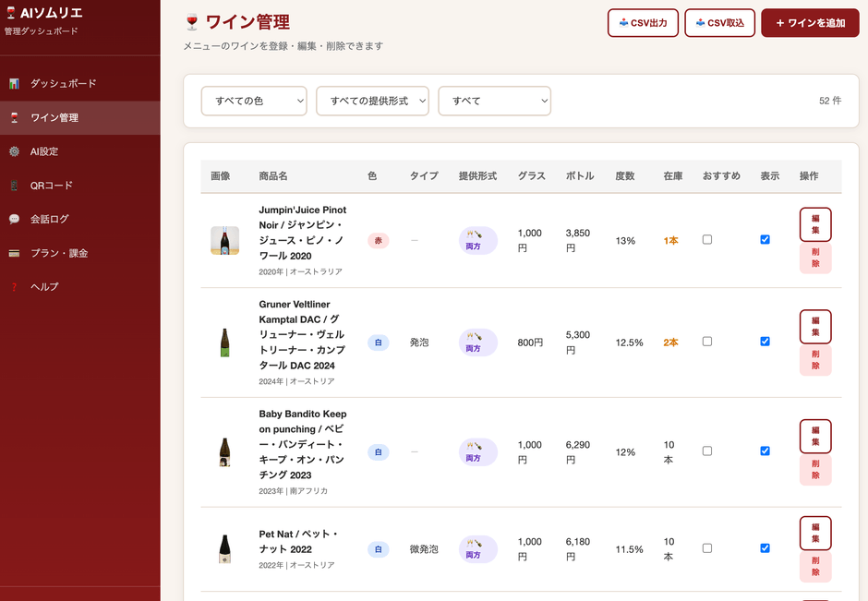Go to ダッシュボード in sidebar

[80, 84]
